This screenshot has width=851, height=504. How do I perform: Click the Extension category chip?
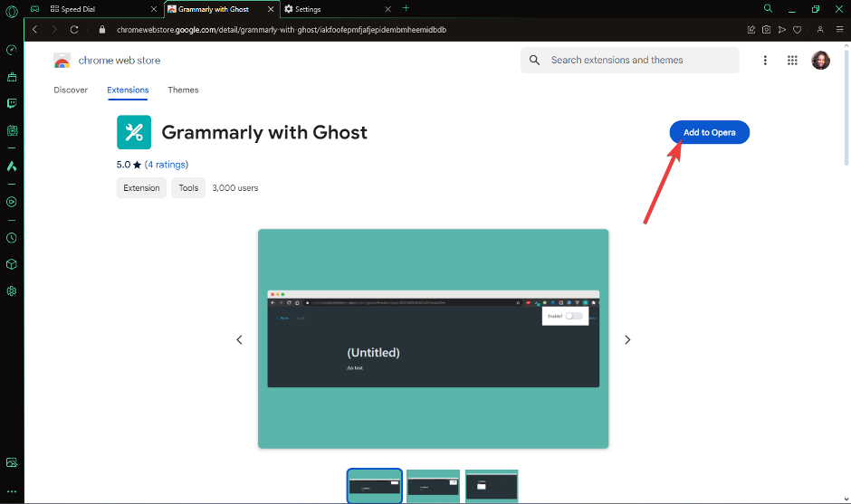141,187
